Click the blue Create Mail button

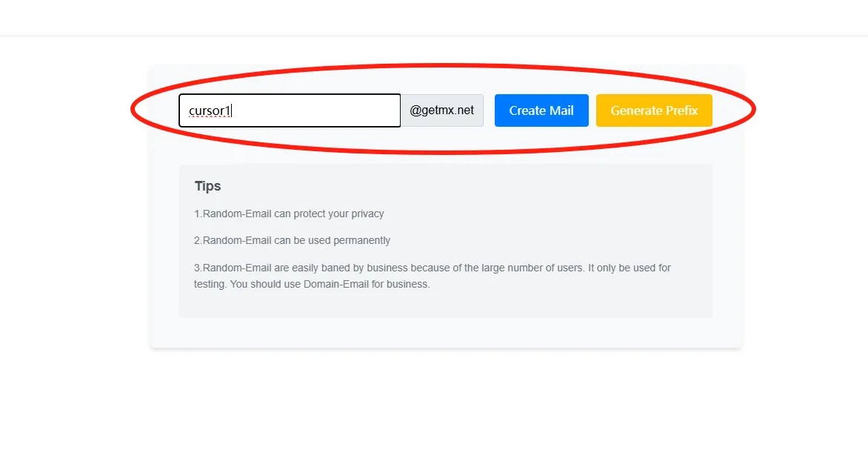tap(541, 110)
